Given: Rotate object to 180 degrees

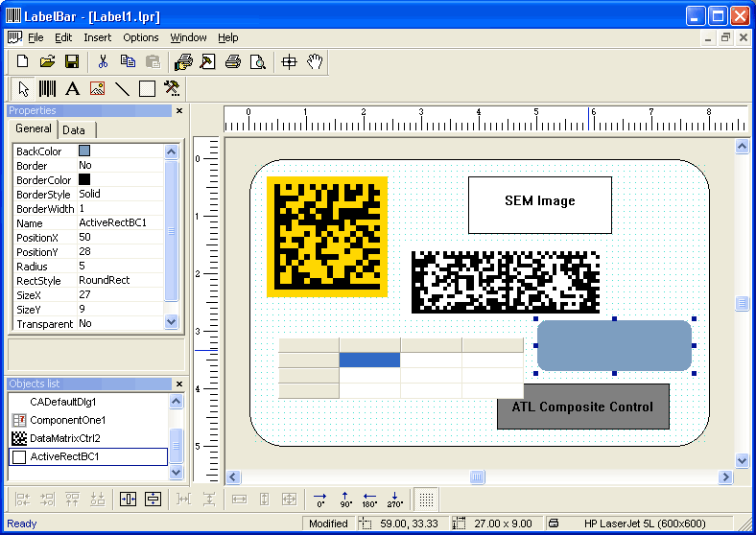Looking at the screenshot, I should [x=369, y=500].
